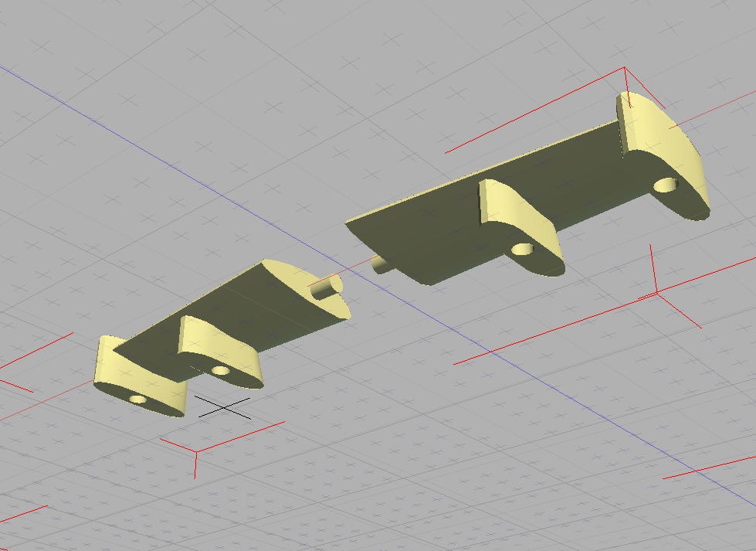Screen dimensions: 756x551
Task: Pick the cylindrical peg on the smaller bracket
Action: click(326, 287)
